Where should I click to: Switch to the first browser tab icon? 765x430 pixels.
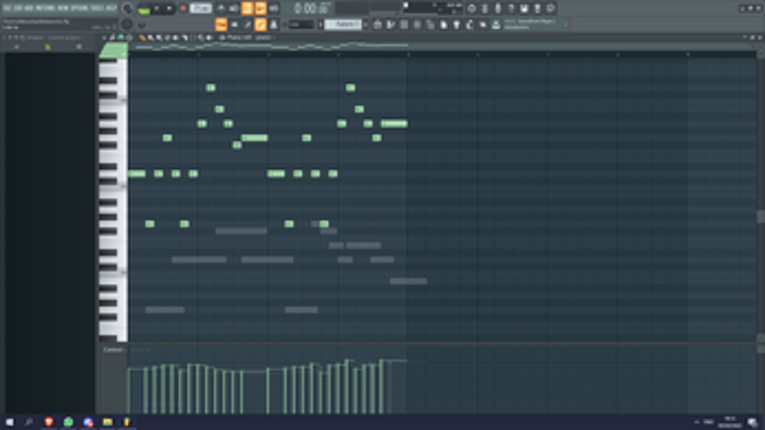[16, 47]
